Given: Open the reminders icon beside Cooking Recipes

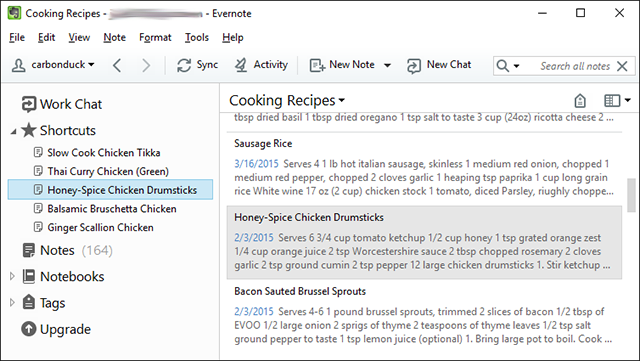Looking at the screenshot, I should pyautogui.click(x=580, y=100).
